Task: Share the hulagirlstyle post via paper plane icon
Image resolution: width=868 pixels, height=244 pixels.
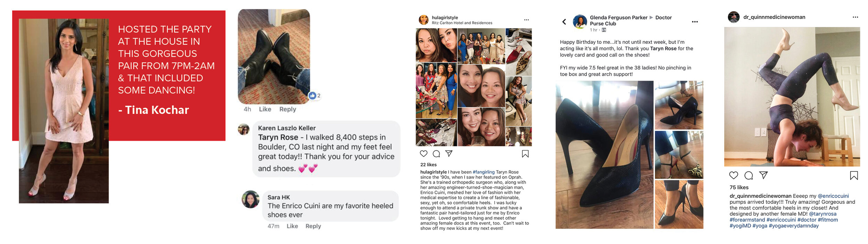Action: [449, 153]
